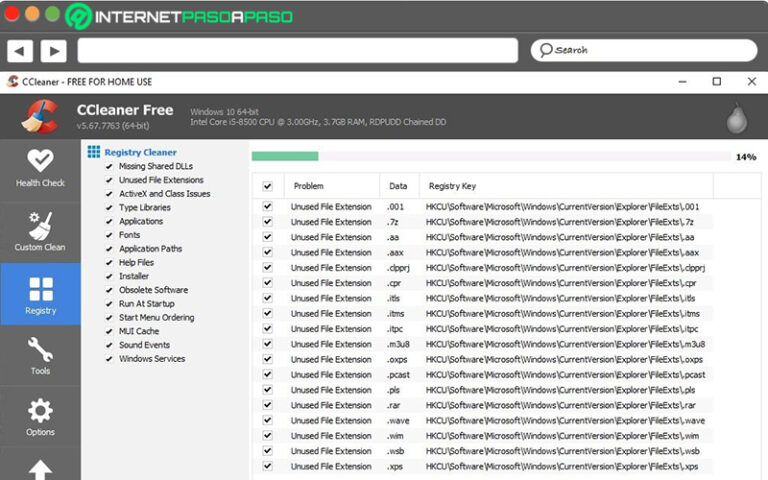Screen dimensions: 768x480
Task: Uncheck the .m3u8 file extension row checkbox
Action: pos(267,344)
